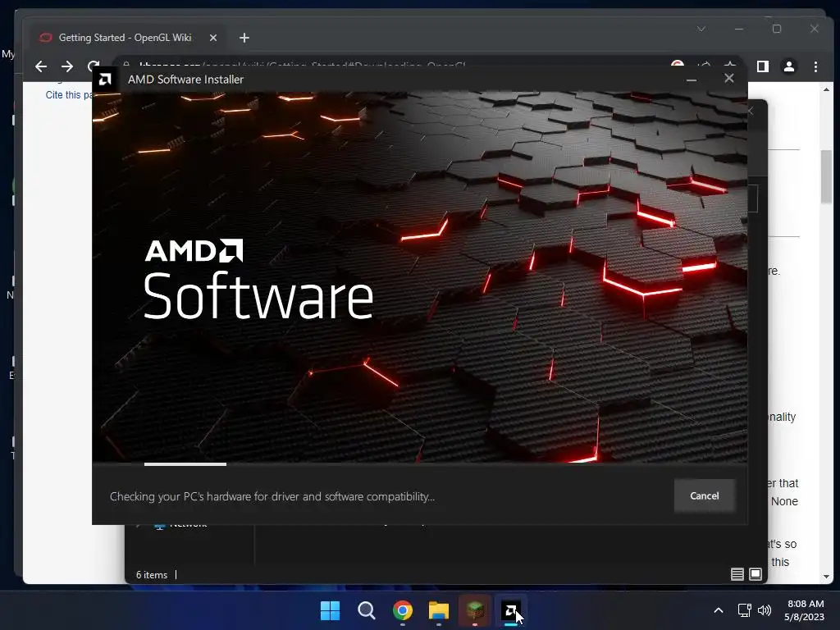Click AMD installer taskbar icon
840x630 pixels.
pos(511,610)
